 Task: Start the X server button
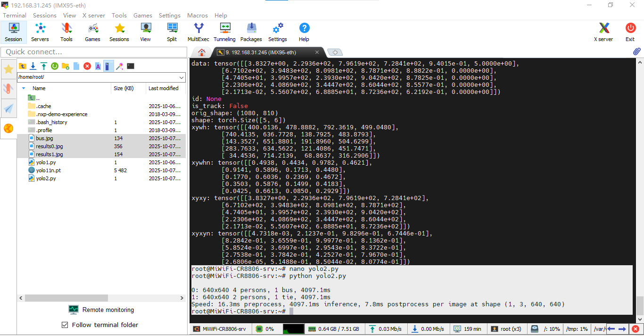click(x=603, y=32)
